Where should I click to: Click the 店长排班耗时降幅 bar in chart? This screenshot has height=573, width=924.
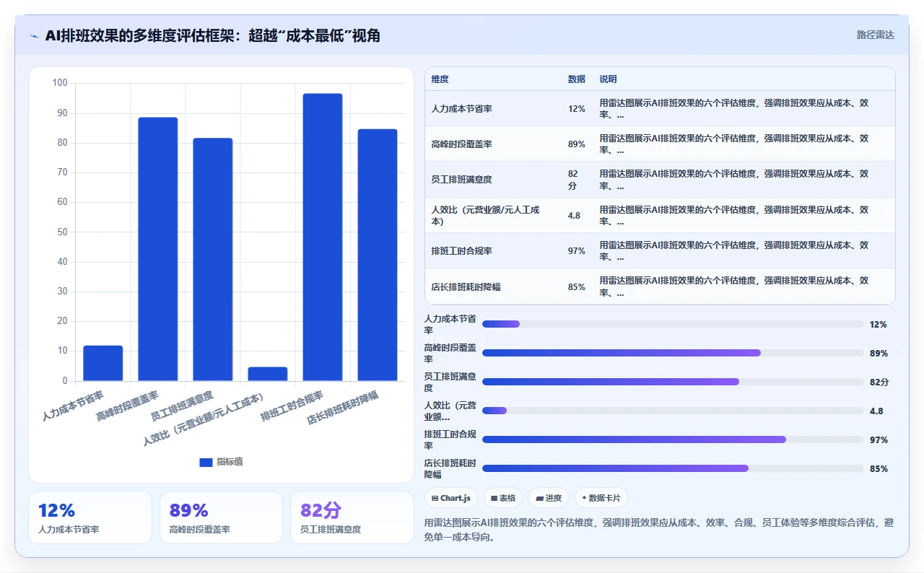(377, 255)
